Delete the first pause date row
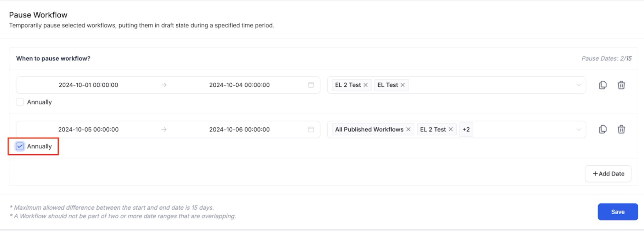This screenshot has height=231, width=644. (x=621, y=85)
